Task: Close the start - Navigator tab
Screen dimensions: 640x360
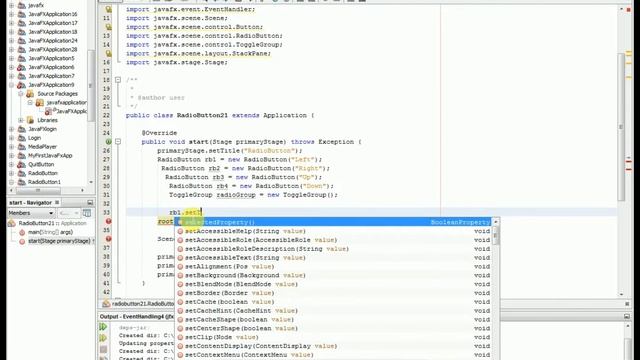Action: coord(57,202)
